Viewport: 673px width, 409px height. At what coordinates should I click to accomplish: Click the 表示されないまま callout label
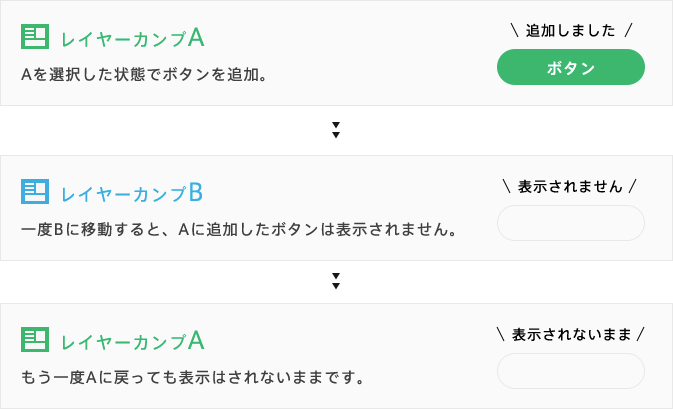tap(570, 334)
